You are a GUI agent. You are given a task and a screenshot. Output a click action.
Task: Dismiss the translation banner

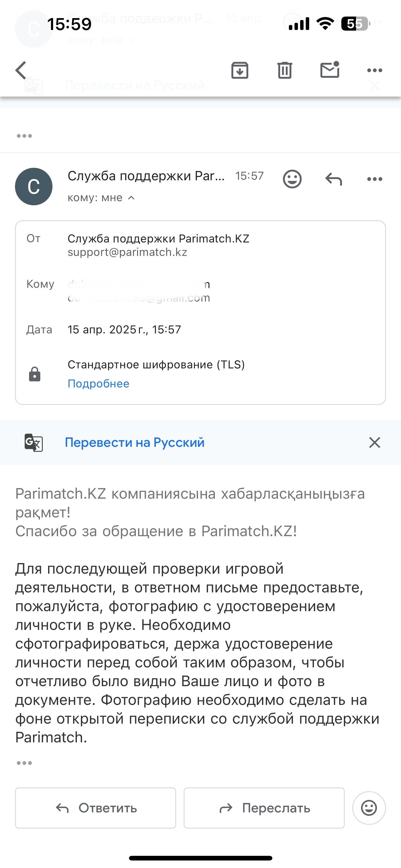click(374, 442)
